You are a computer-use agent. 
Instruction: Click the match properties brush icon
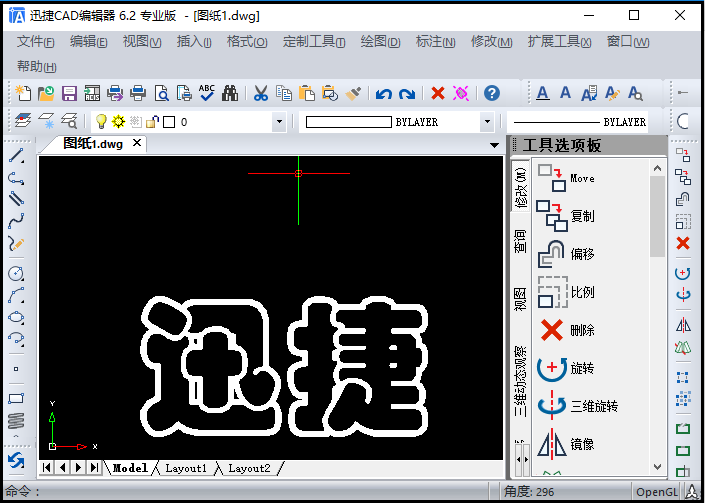click(353, 93)
